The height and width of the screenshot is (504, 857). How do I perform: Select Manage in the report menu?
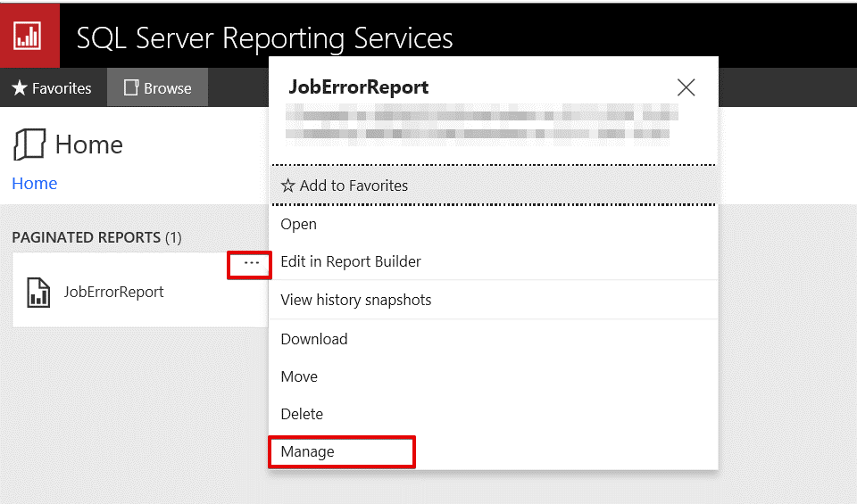pos(308,451)
